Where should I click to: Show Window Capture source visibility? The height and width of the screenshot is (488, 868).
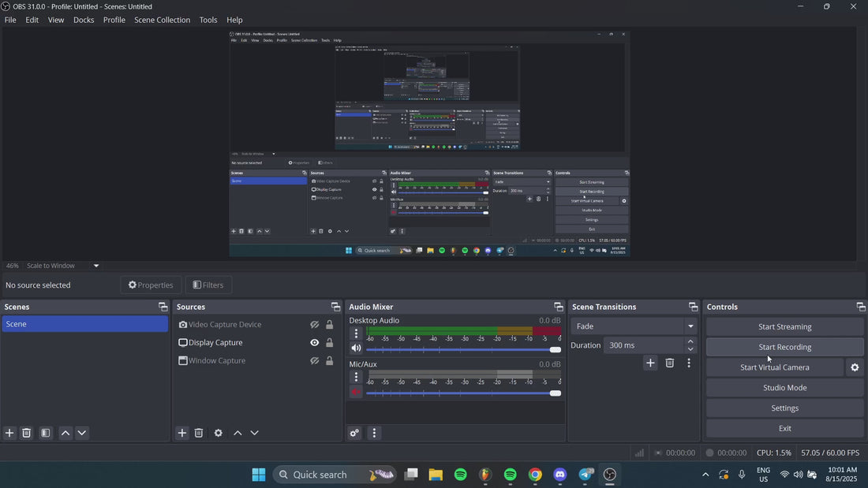(x=314, y=361)
